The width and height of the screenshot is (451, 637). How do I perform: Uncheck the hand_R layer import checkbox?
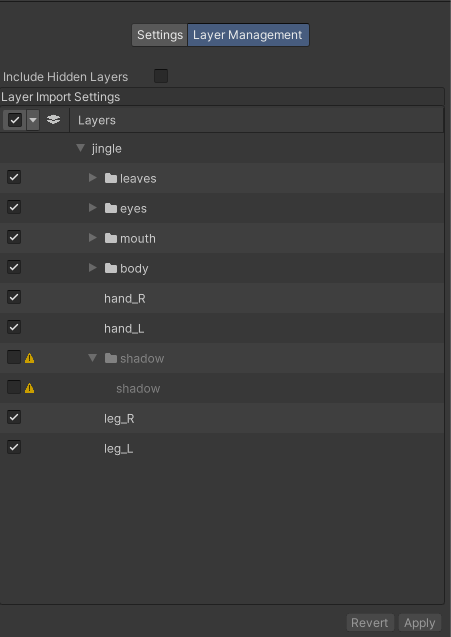click(x=14, y=297)
